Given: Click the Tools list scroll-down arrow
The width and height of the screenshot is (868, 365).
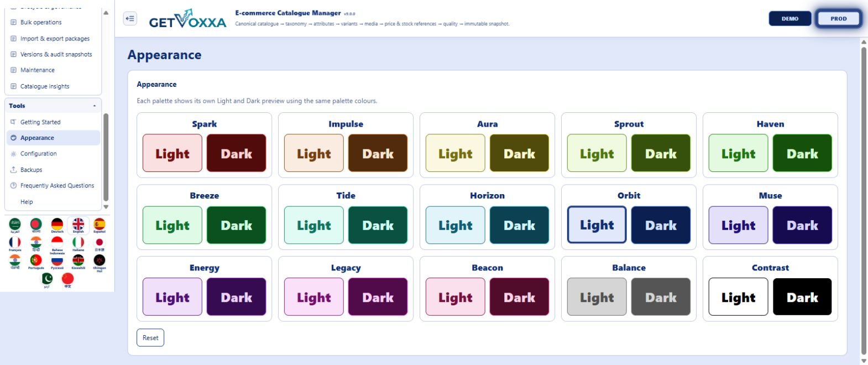Looking at the screenshot, I should (106, 207).
